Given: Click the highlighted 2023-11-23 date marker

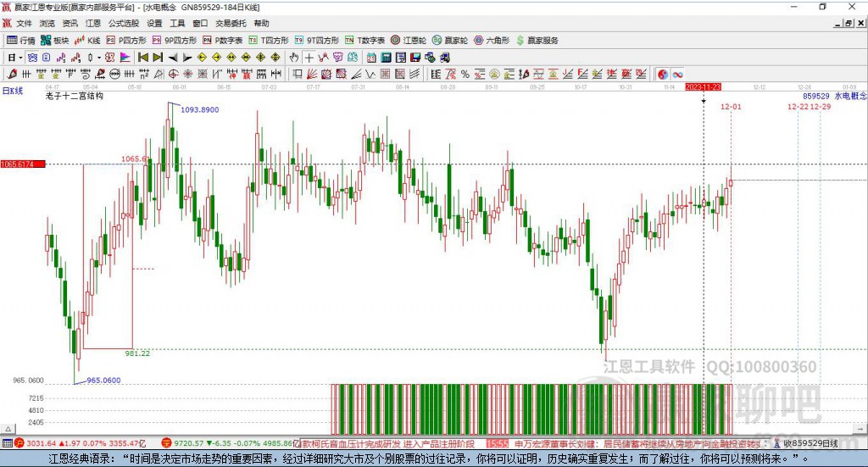Looking at the screenshot, I should [703, 87].
